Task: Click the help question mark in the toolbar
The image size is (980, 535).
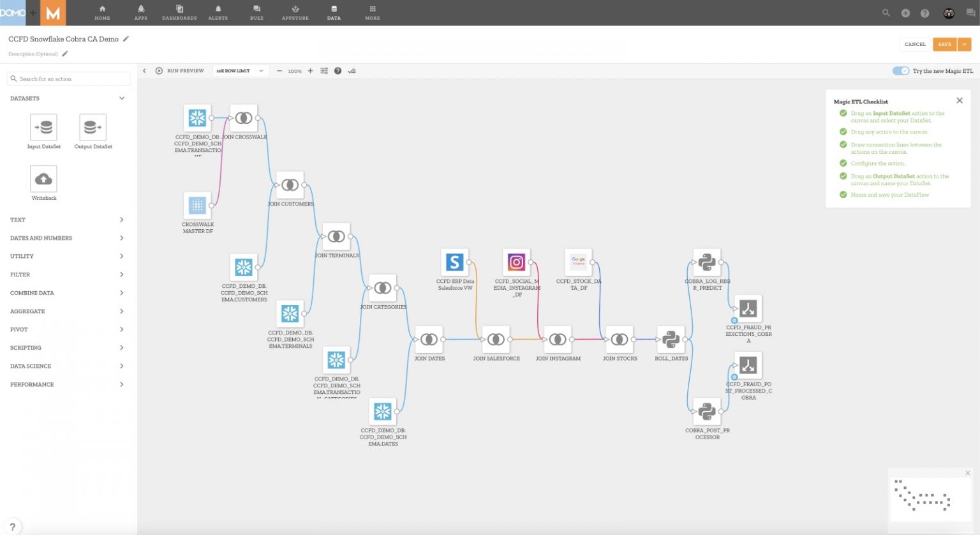Action: 338,71
